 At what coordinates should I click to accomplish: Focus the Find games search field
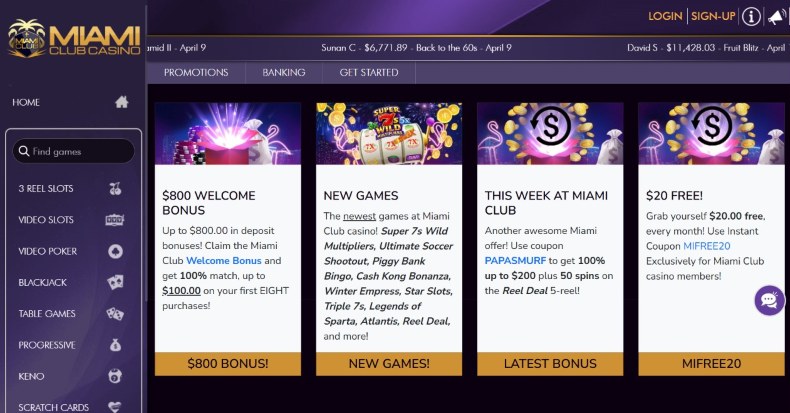74,151
